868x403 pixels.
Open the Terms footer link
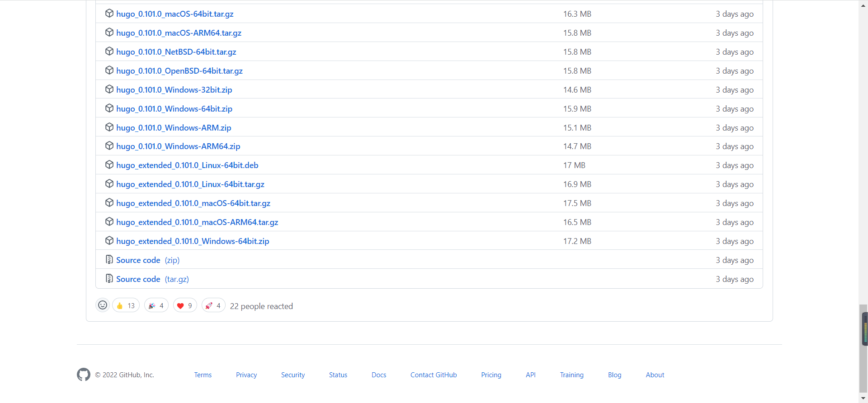pyautogui.click(x=203, y=375)
